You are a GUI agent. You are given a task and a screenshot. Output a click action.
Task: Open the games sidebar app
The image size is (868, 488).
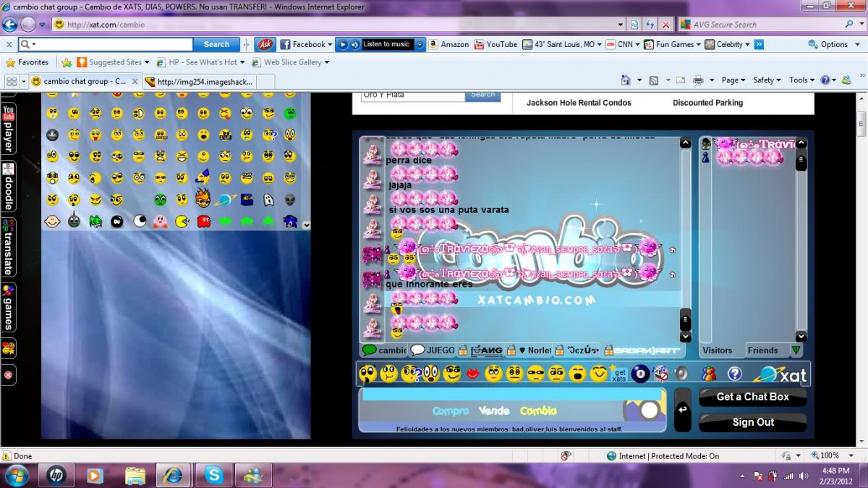(x=9, y=307)
